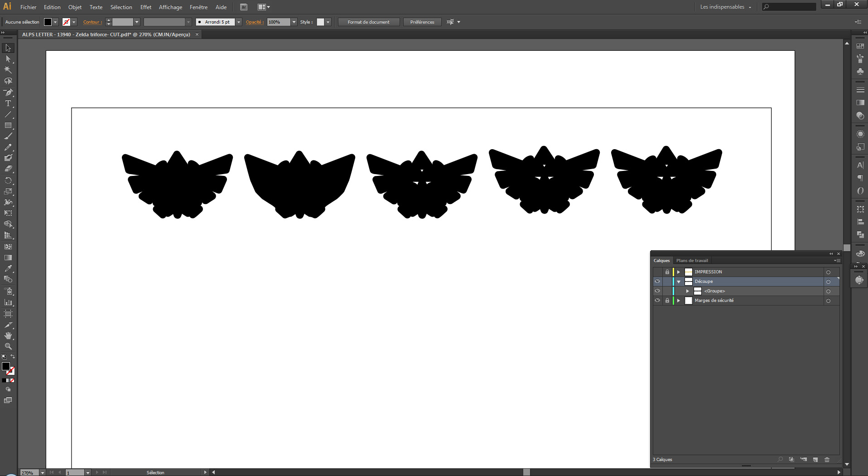Select the Hand tool
Viewport: 868px width, 476px height.
click(8, 335)
